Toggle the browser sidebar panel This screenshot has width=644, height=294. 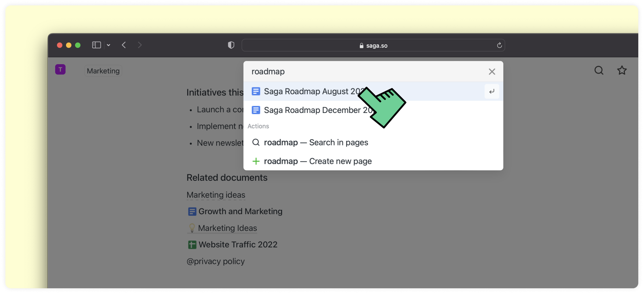pos(96,45)
